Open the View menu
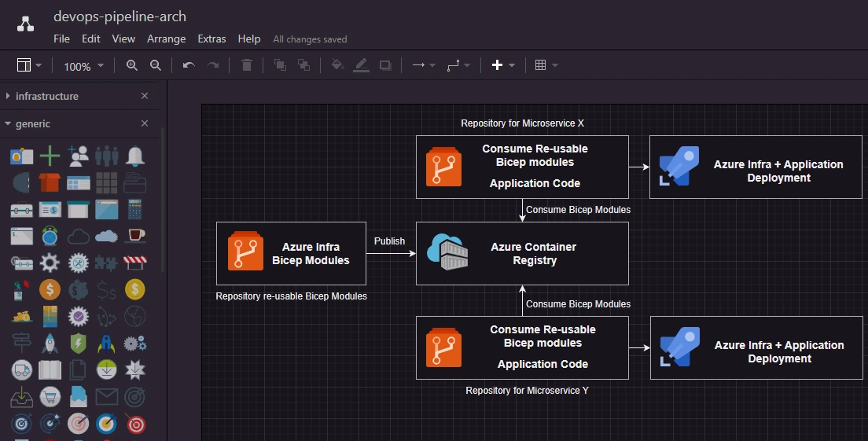This screenshot has height=441, width=868. click(x=123, y=39)
